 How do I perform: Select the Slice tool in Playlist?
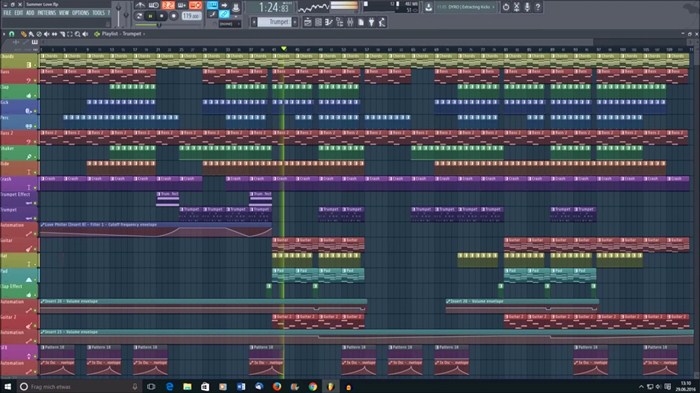62,34
